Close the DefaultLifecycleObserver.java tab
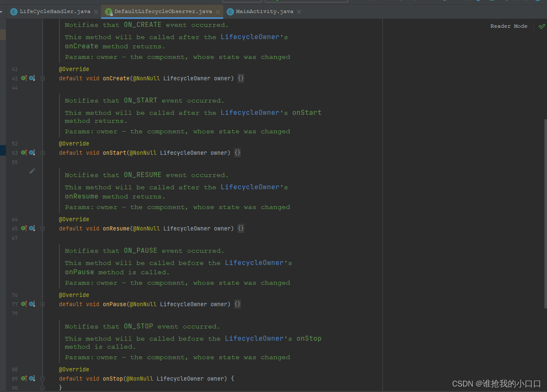Screen dimensions: 547x392 point(218,12)
